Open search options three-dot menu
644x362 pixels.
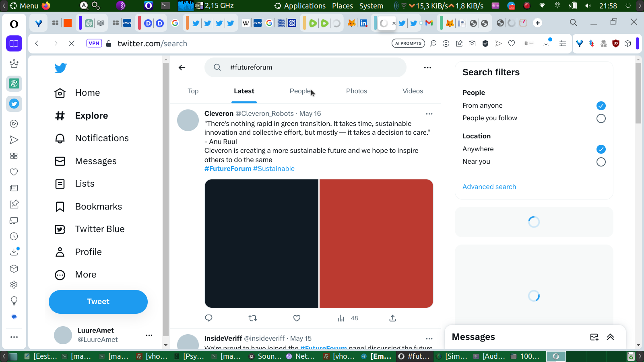click(x=427, y=68)
